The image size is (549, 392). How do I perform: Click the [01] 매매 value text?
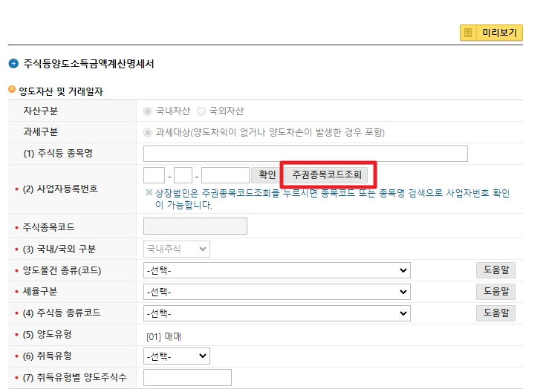click(164, 337)
